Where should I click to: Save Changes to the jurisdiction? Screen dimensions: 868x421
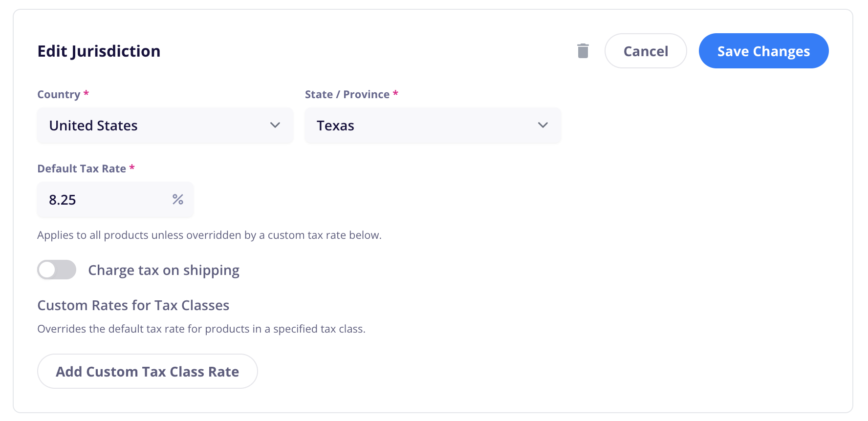coord(763,51)
